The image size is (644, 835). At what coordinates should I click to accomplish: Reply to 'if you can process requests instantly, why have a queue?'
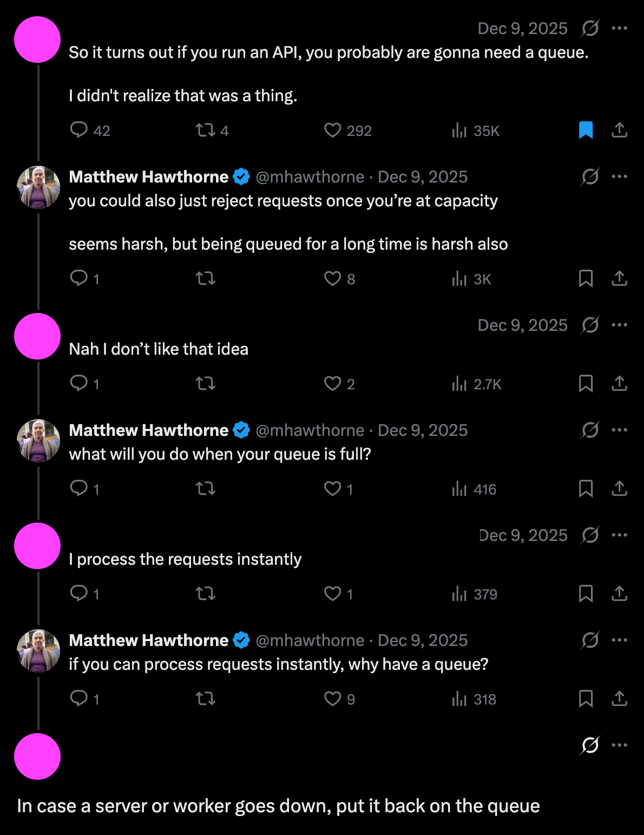click(x=80, y=699)
